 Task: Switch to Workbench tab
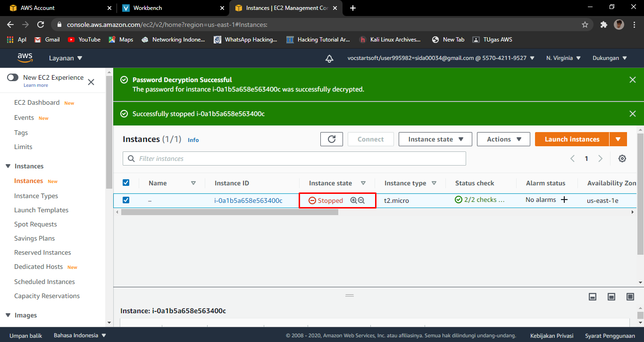pyautogui.click(x=172, y=8)
